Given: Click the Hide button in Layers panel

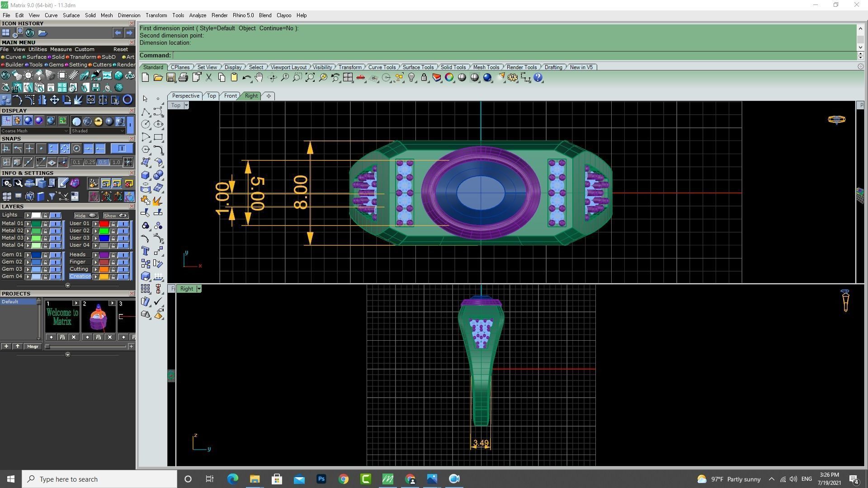Looking at the screenshot, I should 85,216.
